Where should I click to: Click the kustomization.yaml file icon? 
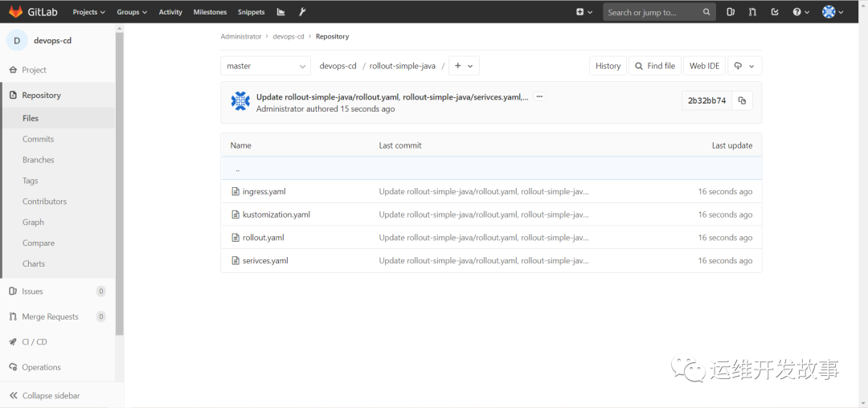click(x=235, y=214)
